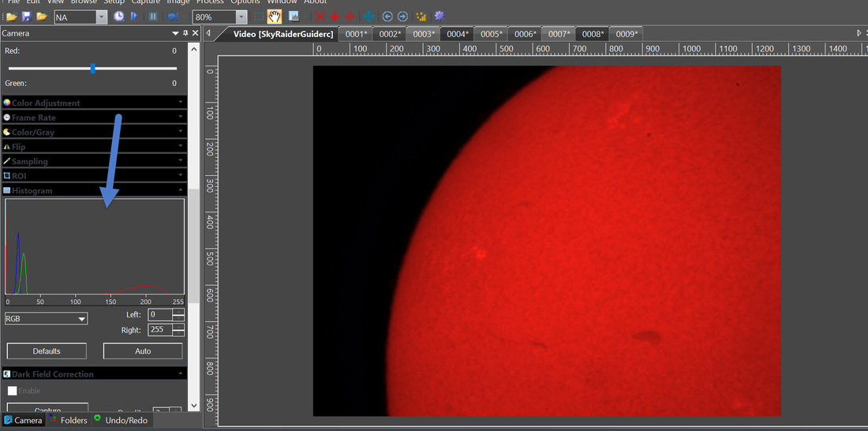Viewport: 868px width, 431px height.
Task: Click the histogram Right value field
Action: click(160, 330)
